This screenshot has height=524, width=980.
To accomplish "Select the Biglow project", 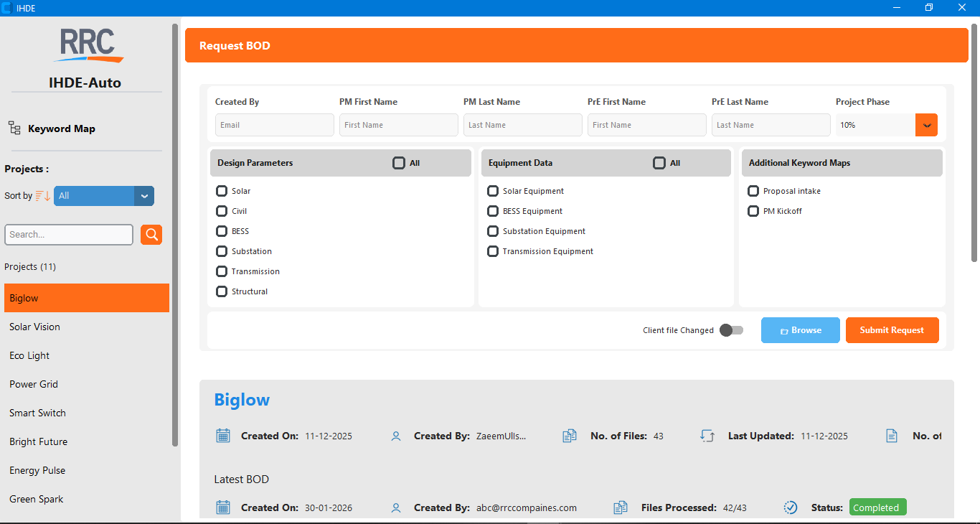I will [87, 298].
